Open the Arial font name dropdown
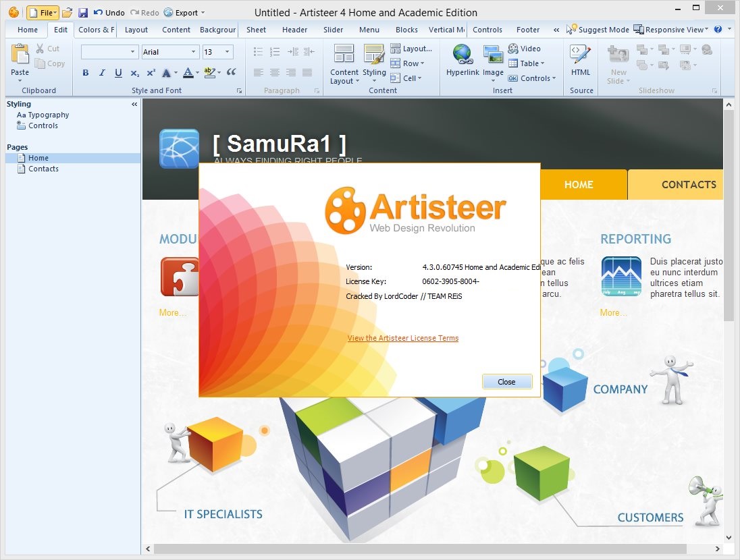 (193, 52)
